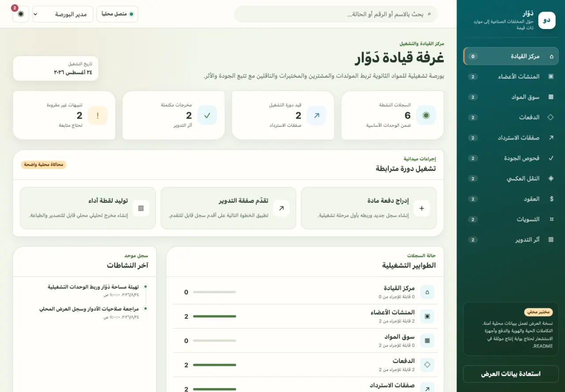This screenshot has height=392, width=565.
Task: Click the arrow icon in تقدّم صفقة التدوير
Action: point(281,208)
